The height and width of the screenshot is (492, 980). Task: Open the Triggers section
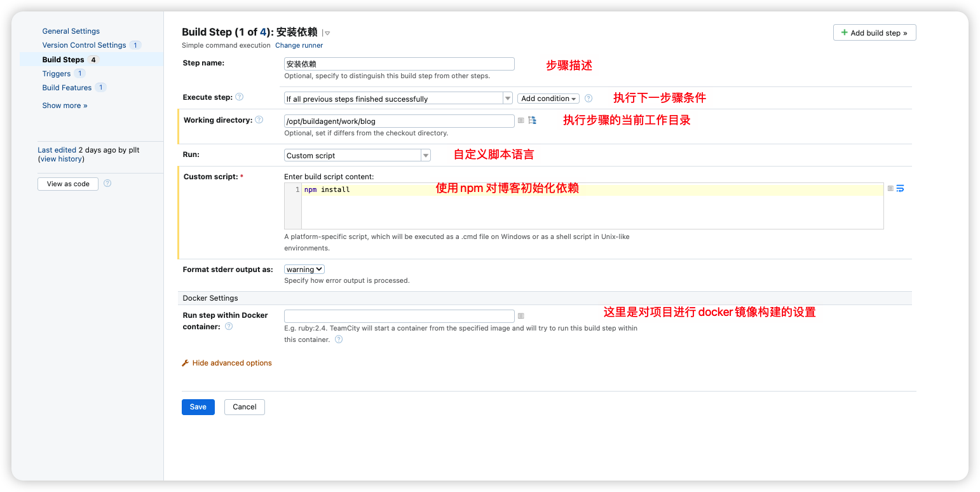click(x=57, y=74)
